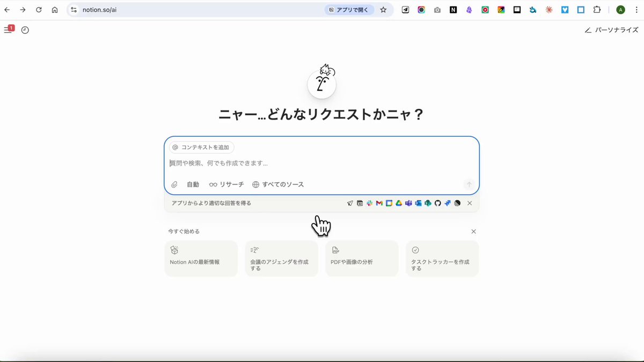Open the パーソナライズ option
Screen dimensions: 644x362
(x=611, y=30)
